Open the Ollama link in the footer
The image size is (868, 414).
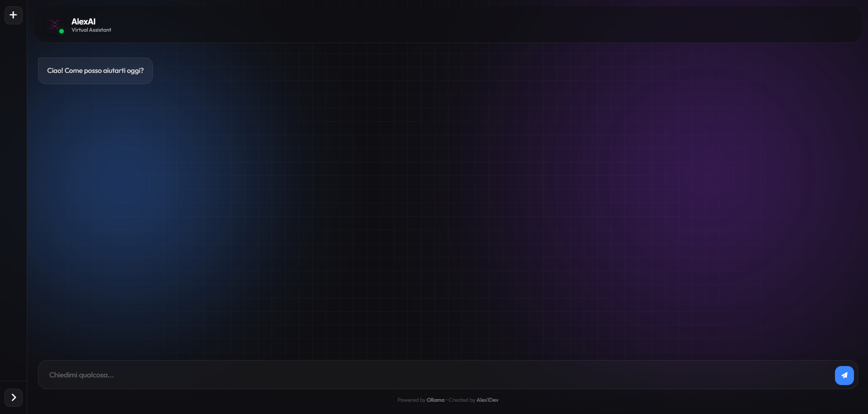(435, 400)
